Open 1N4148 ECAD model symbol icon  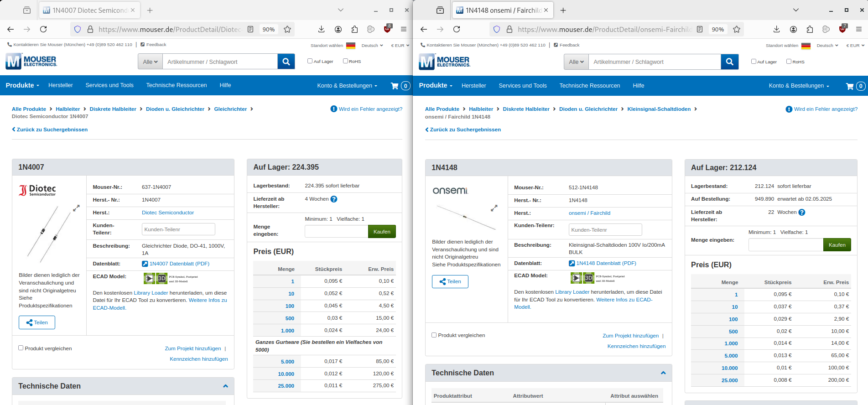tap(577, 277)
